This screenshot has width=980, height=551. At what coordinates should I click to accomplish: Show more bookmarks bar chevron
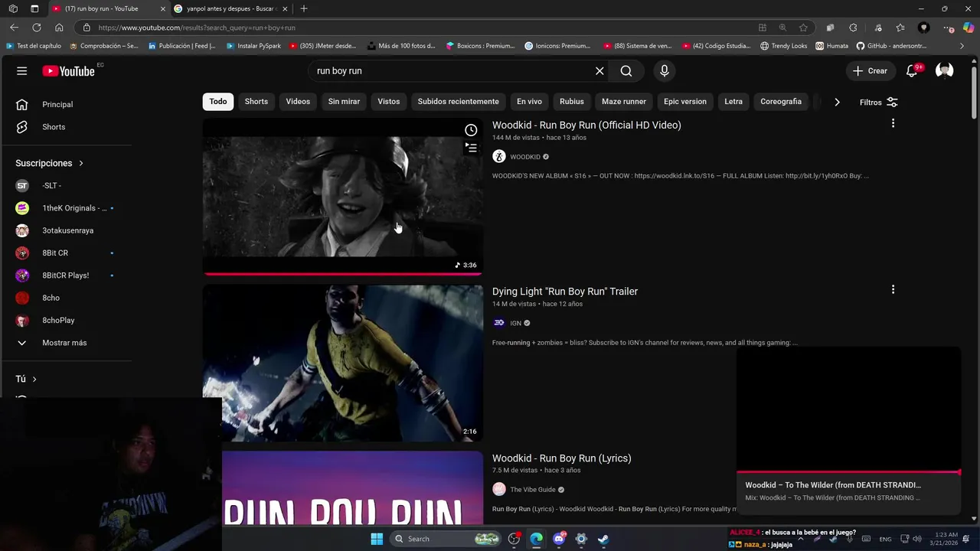pos(962,46)
